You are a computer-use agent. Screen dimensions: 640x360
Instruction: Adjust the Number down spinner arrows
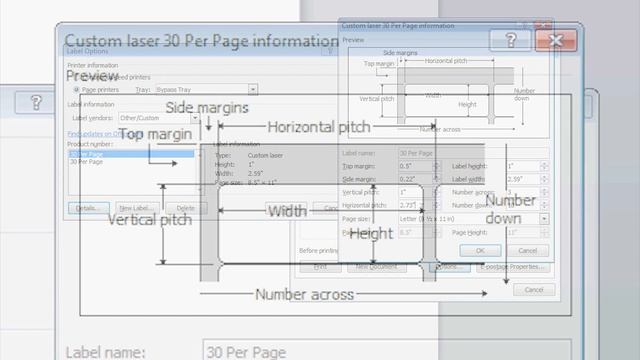pos(544,205)
